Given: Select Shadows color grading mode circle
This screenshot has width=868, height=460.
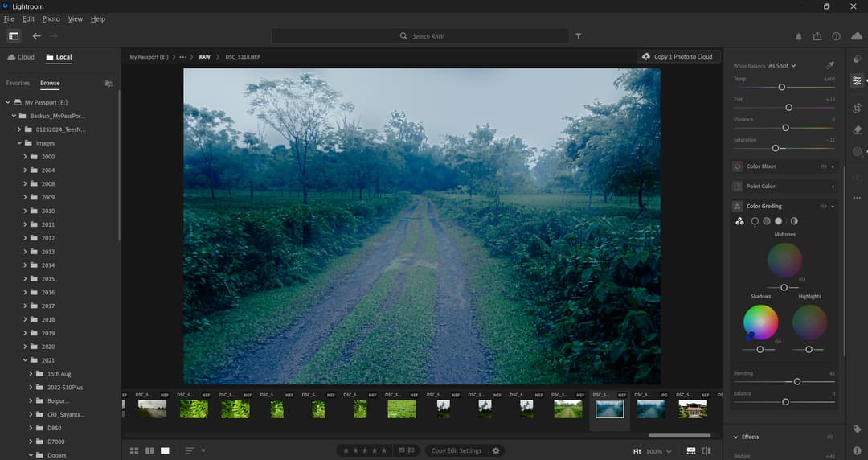Looking at the screenshot, I should tap(755, 221).
